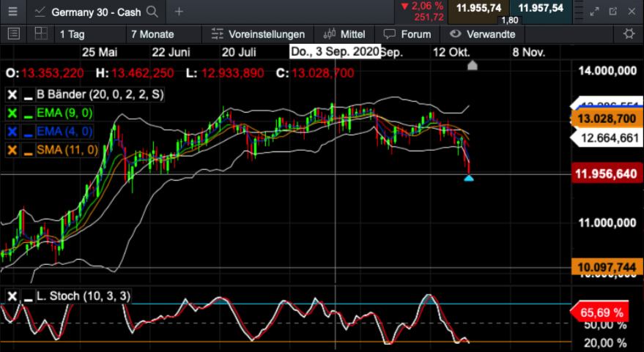The image size is (644, 352).
Task: Select the 11.956,640 current price label
Action: point(607,173)
